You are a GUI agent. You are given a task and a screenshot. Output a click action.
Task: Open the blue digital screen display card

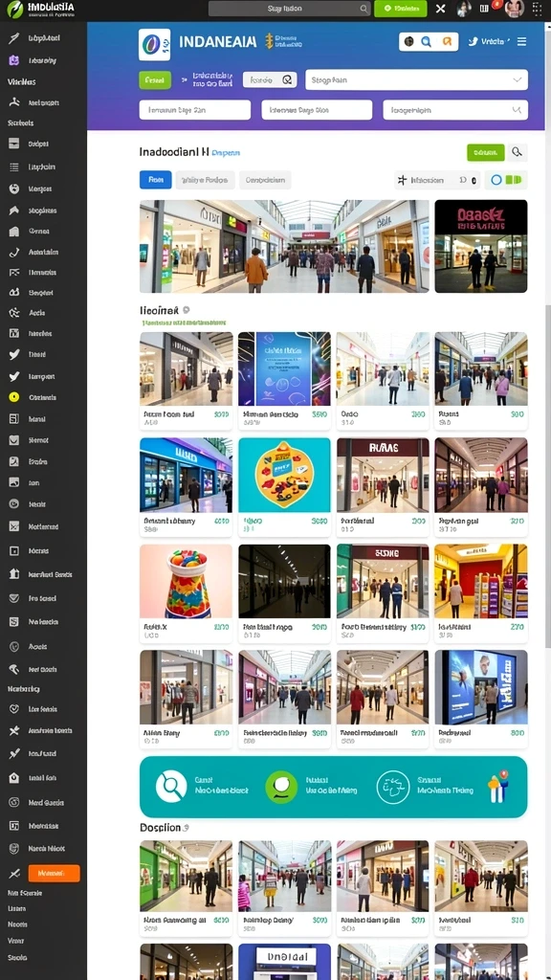[481, 699]
